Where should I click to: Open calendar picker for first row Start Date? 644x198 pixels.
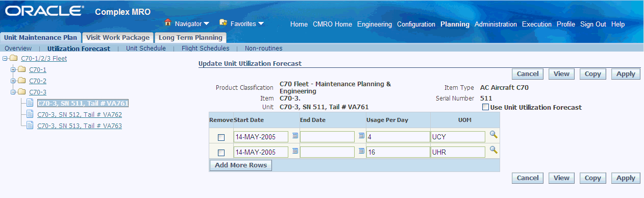(295, 136)
